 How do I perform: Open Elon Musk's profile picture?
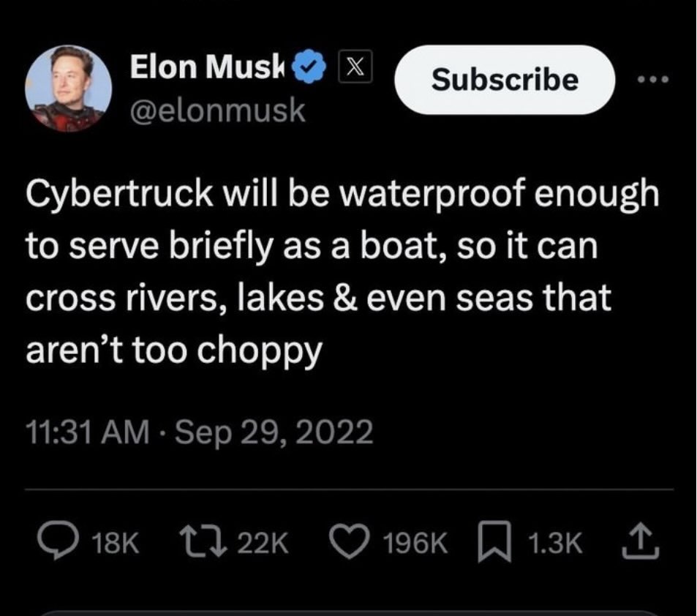pos(68,89)
